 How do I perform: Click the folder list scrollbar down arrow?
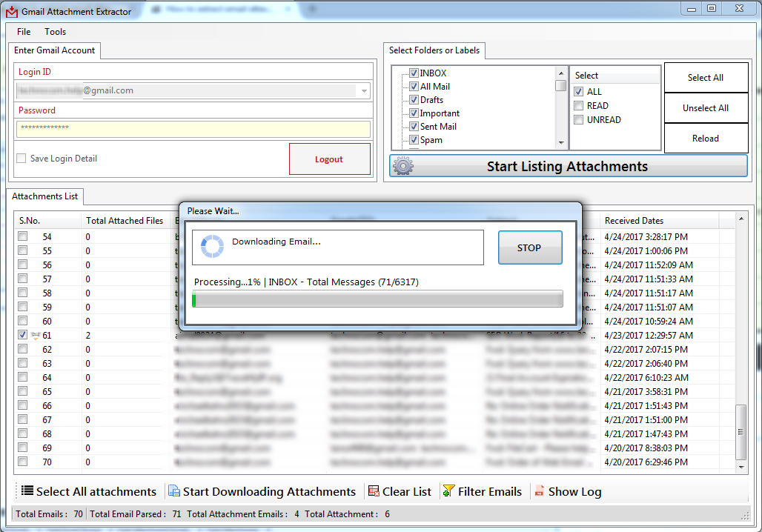[561, 143]
